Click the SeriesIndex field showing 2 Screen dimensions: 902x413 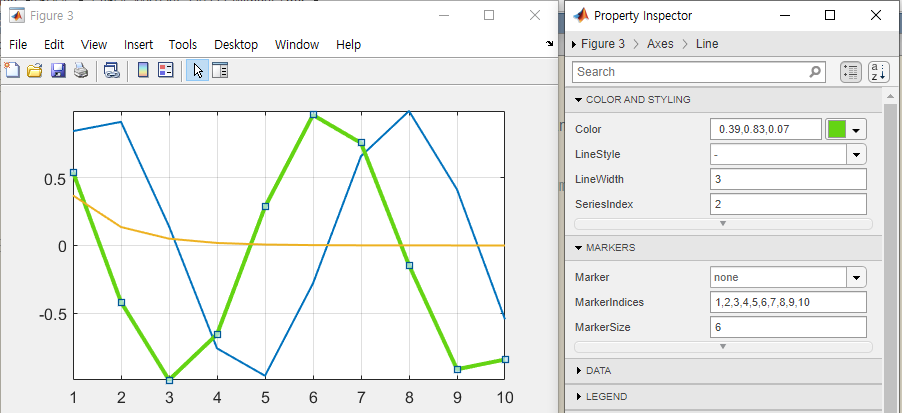(788, 204)
